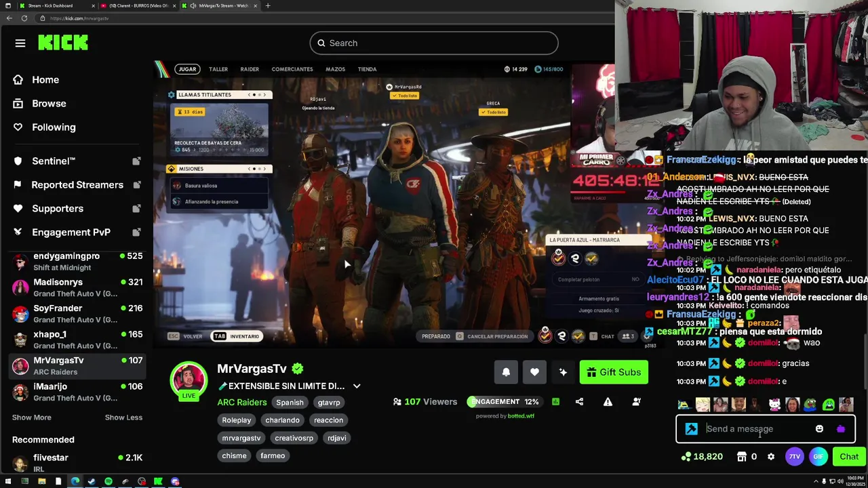Open Engagement PvP sidebar entry

pyautogui.click(x=71, y=232)
